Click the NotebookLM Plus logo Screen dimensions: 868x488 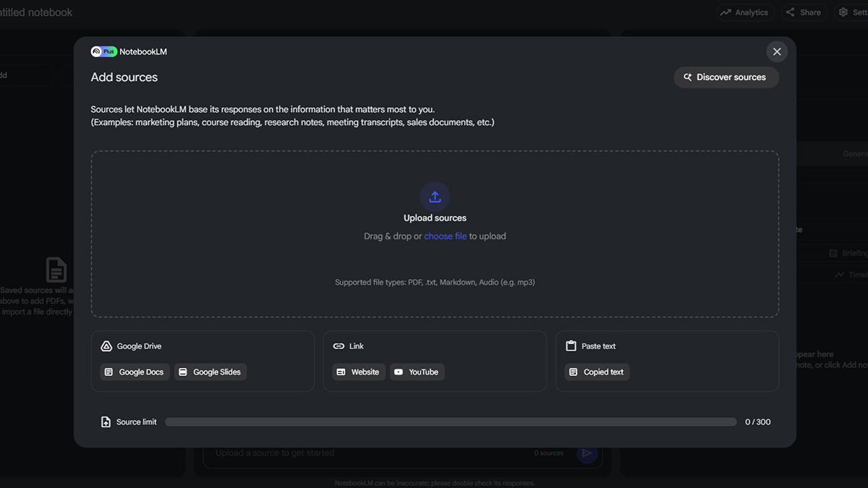click(x=103, y=51)
